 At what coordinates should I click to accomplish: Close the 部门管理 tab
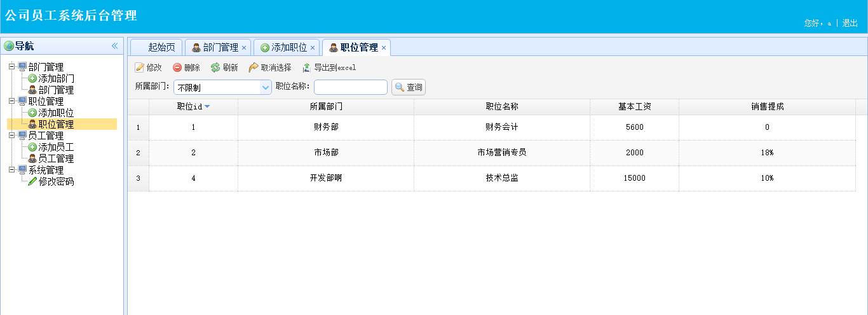pos(244,48)
